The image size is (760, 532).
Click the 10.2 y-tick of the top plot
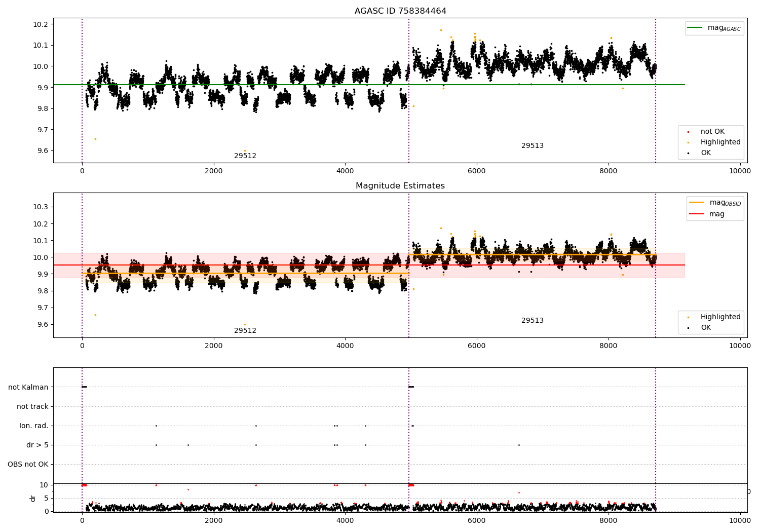point(42,25)
